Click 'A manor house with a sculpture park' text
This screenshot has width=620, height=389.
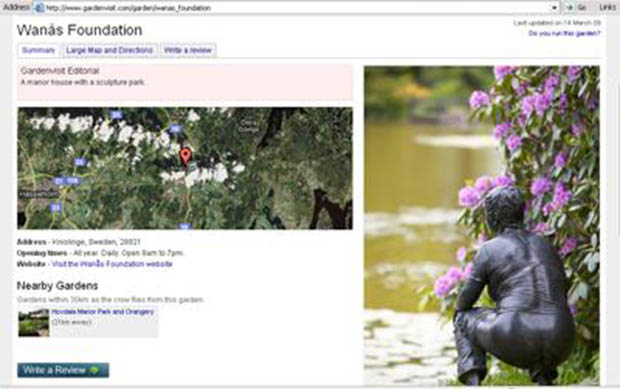click(83, 82)
